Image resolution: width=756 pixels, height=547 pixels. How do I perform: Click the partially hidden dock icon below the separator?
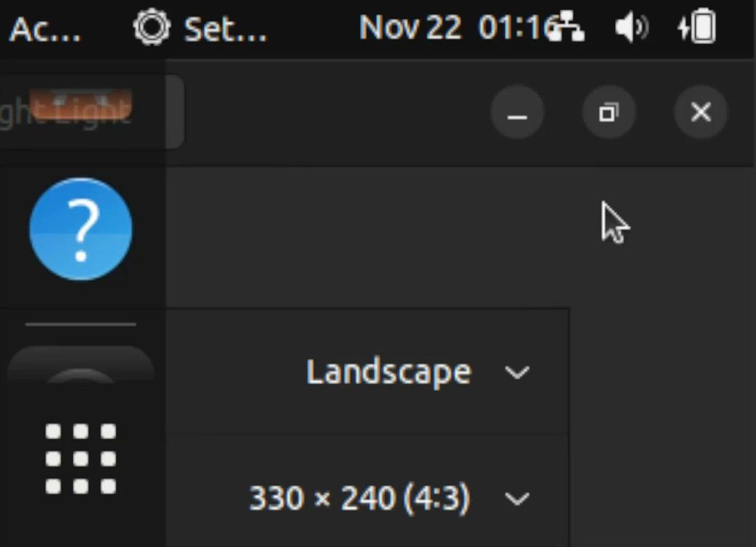(x=81, y=369)
